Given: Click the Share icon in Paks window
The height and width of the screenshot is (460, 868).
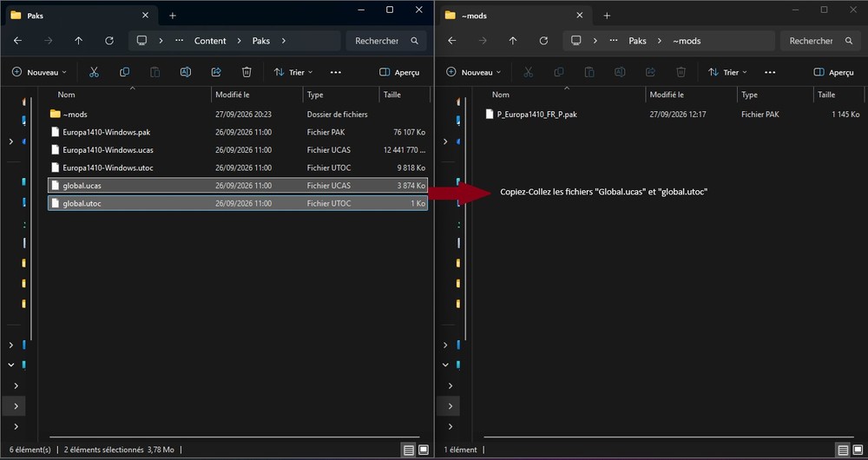Looking at the screenshot, I should (x=216, y=72).
